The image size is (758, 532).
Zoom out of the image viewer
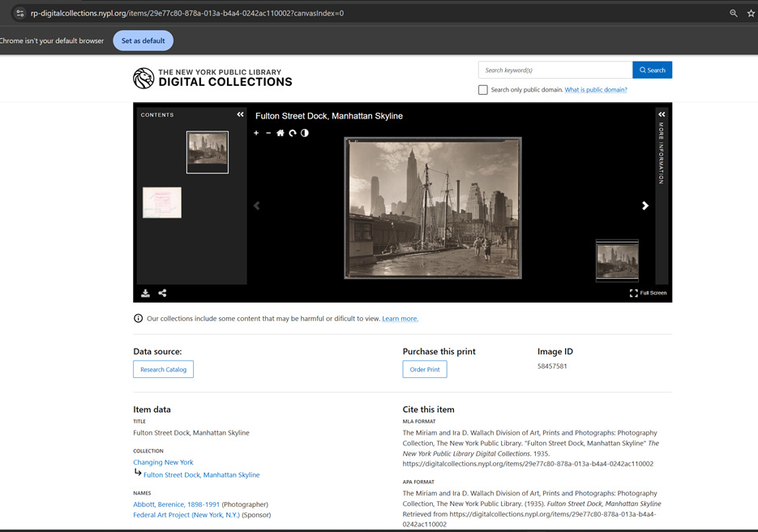[x=268, y=133]
